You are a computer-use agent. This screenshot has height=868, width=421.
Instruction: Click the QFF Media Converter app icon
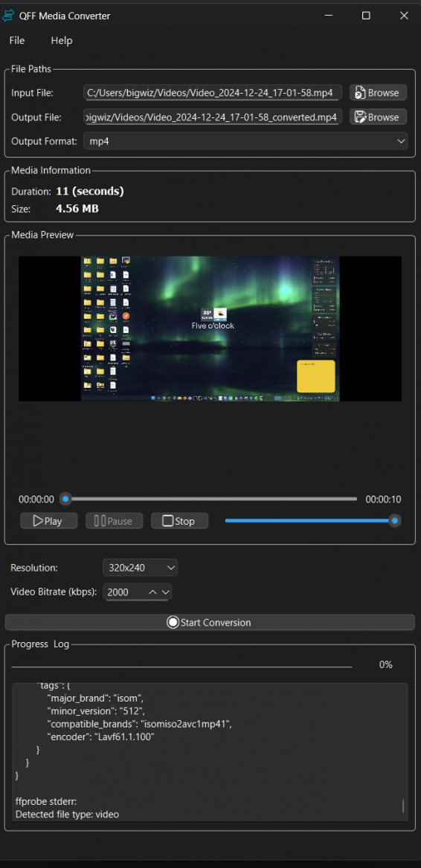[8, 16]
